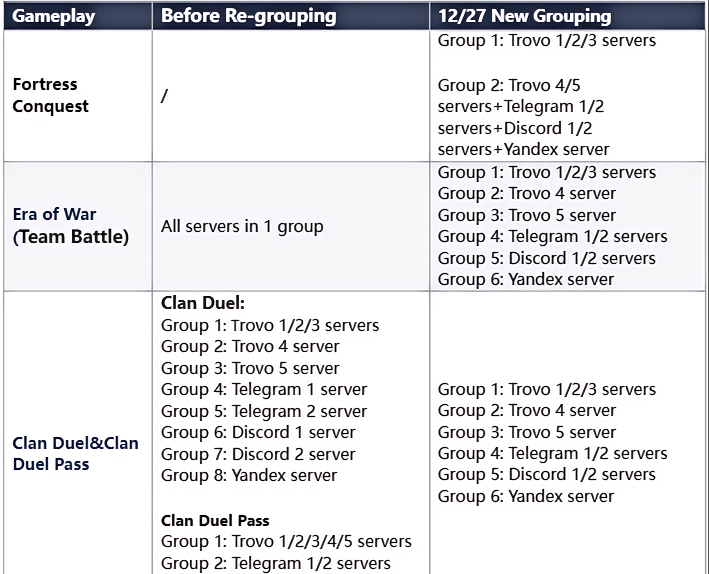Select the Fortress Conquest row label
This screenshot has height=574, width=709.
51,95
